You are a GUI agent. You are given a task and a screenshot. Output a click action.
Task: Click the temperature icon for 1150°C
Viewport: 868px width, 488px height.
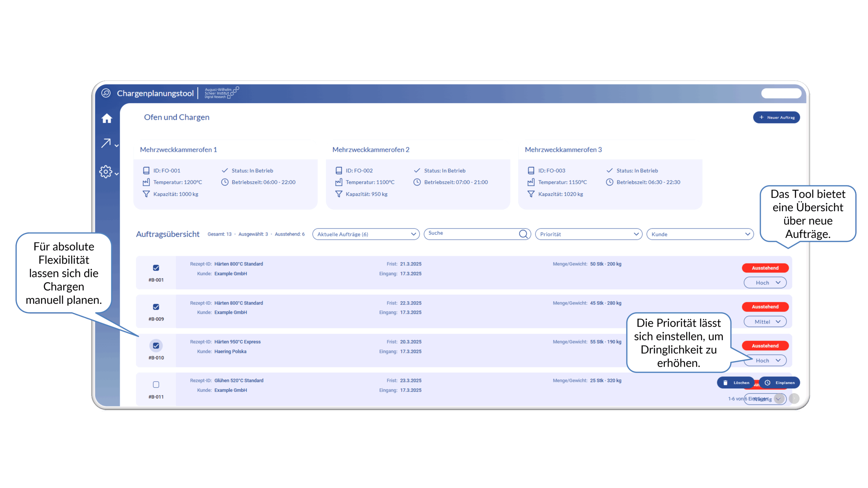coord(531,182)
